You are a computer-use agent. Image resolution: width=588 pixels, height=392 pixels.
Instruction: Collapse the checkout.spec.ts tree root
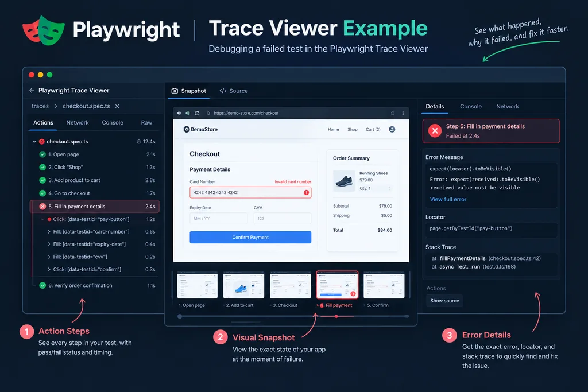pos(34,142)
